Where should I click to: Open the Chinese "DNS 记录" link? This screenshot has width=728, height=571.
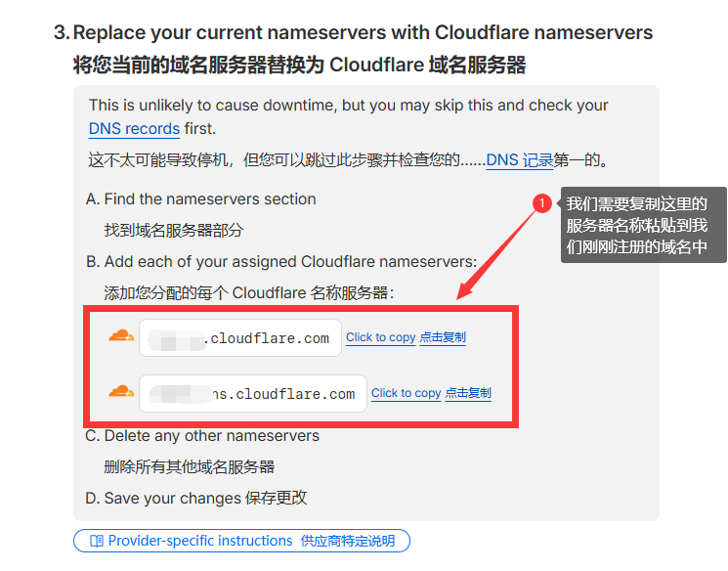click(x=520, y=160)
